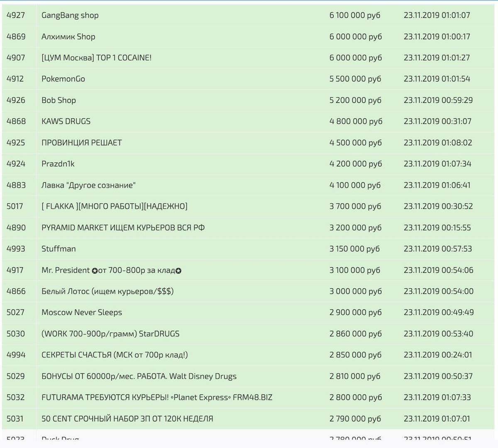
Task: Click the 2 810 000 руб amount
Action: tap(355, 376)
